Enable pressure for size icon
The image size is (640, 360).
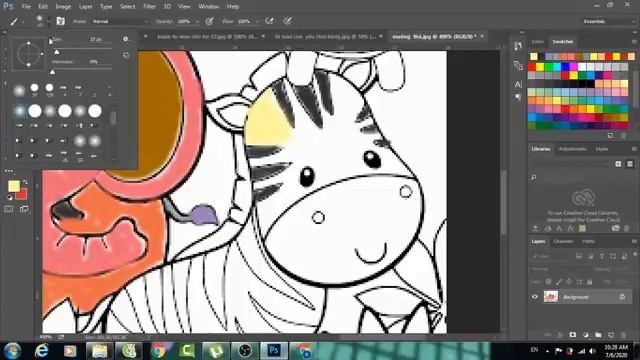[x=288, y=21]
